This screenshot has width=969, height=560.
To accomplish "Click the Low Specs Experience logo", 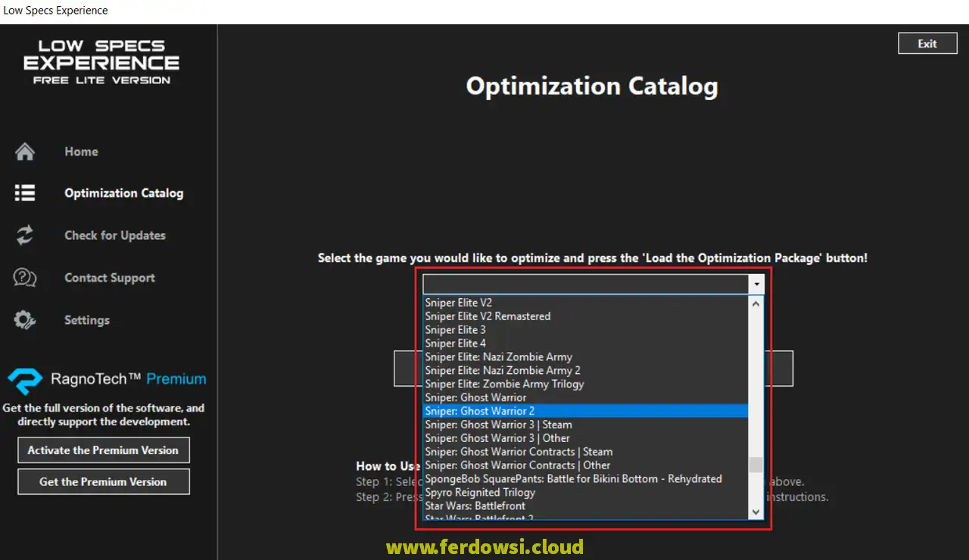I will tap(101, 61).
